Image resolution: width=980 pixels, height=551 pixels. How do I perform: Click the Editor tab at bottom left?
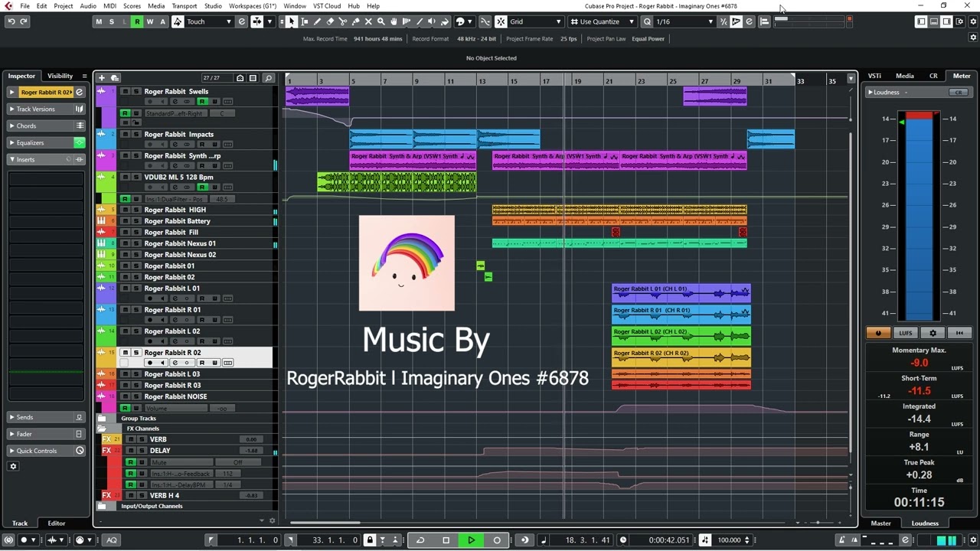click(x=57, y=523)
